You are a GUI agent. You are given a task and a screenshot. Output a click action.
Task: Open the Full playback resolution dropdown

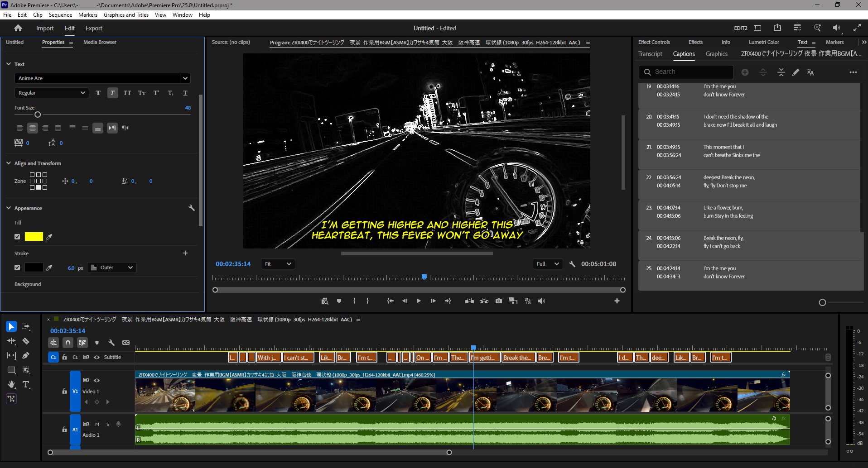(x=547, y=264)
